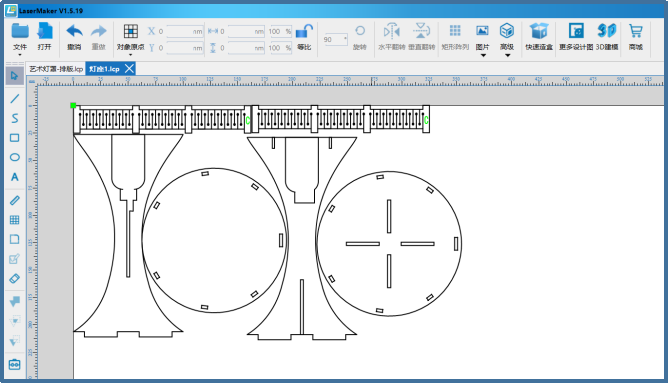Select the S-curve drawing tool
Viewport: 668px width, 383px height.
click(14, 118)
